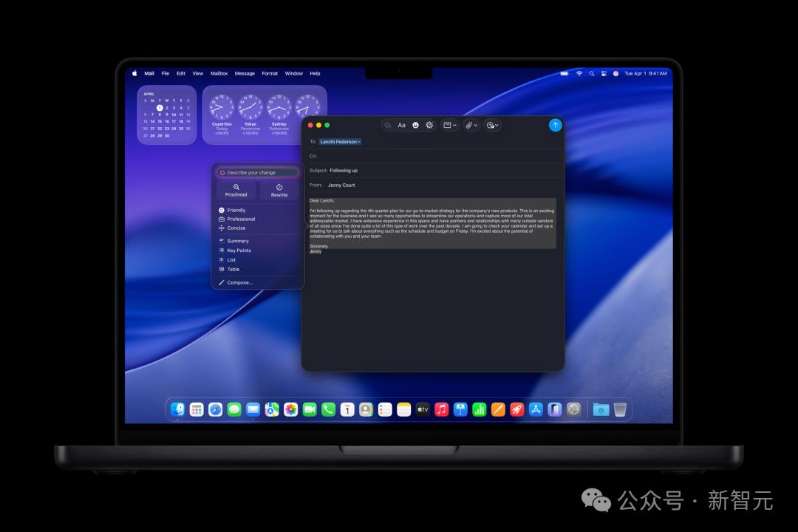The image size is (798, 532).
Task: Open the Wi-Fi status menu
Action: coord(579,74)
